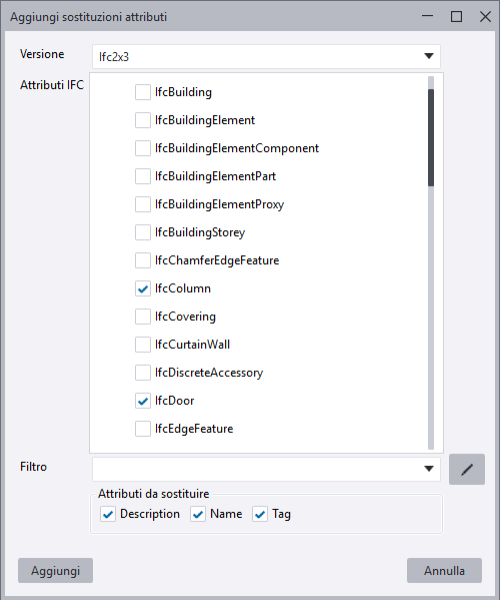Check the IfcBuilding checkbox
Screen dimensions: 500x600
click(x=143, y=92)
